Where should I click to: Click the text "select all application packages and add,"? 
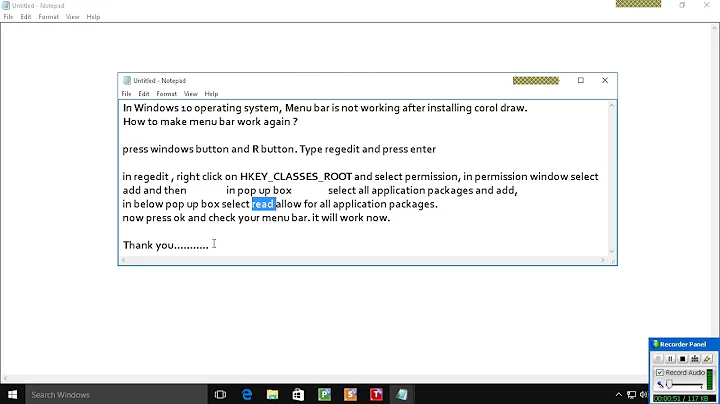click(422, 190)
